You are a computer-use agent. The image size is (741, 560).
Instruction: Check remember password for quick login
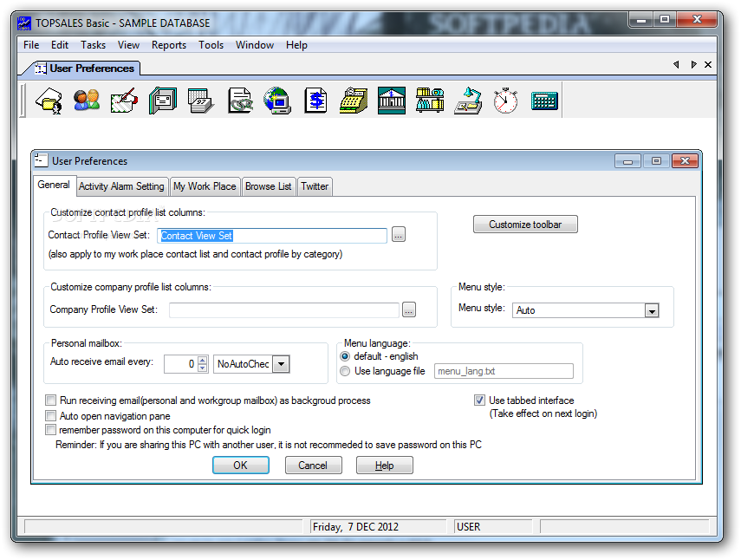point(50,430)
